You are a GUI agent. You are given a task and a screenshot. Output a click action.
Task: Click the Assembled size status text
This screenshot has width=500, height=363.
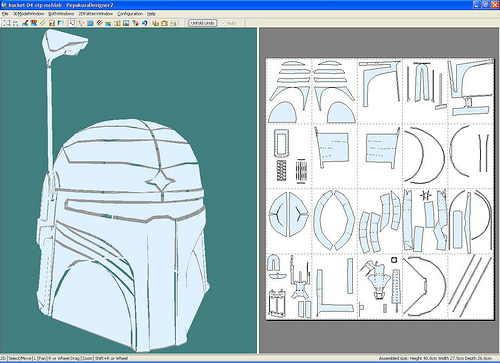pos(435,358)
